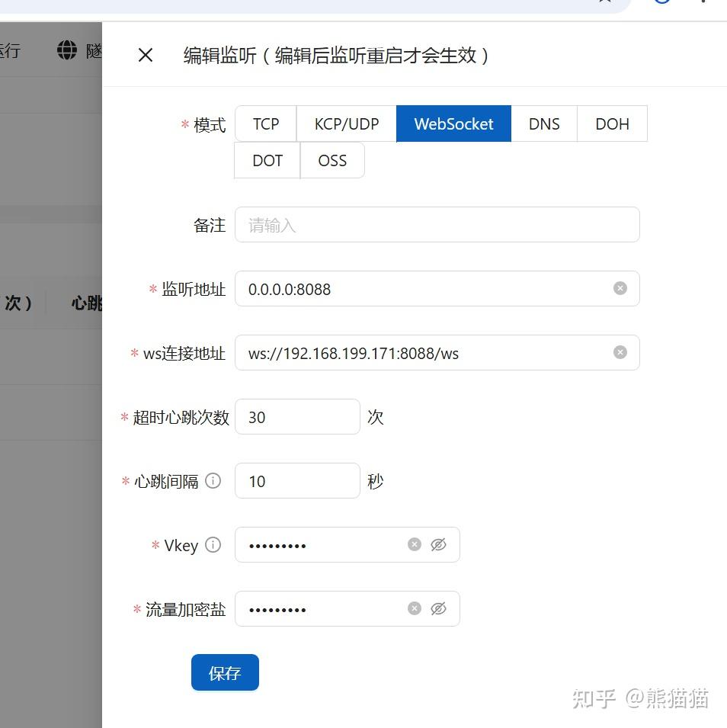Click the 保存 save button
727x728 pixels.
click(225, 672)
